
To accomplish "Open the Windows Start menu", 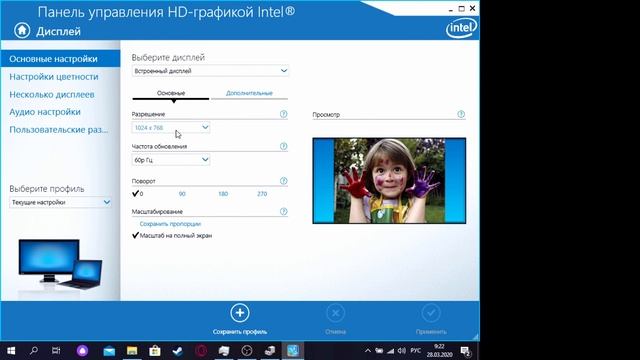I will click(11, 351).
